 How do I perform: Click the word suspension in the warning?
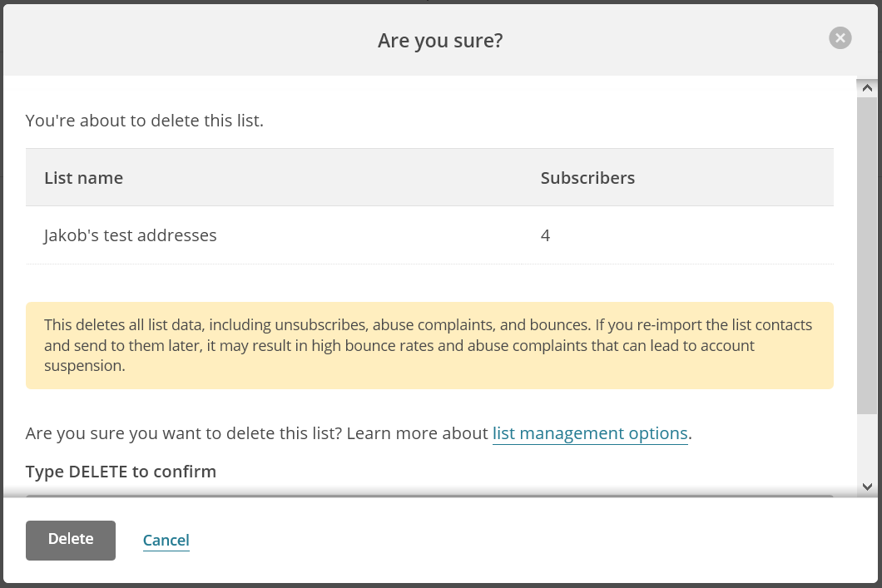point(84,366)
